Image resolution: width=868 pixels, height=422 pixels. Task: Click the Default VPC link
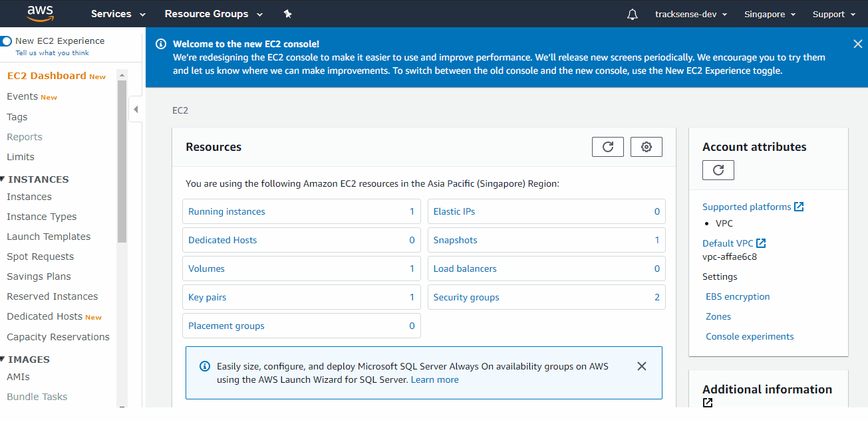pyautogui.click(x=728, y=243)
